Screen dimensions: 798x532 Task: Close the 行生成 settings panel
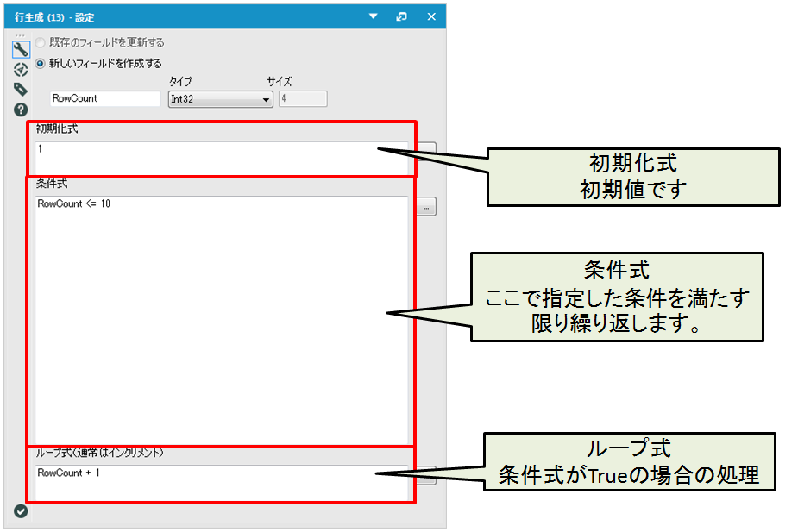pyautogui.click(x=431, y=16)
